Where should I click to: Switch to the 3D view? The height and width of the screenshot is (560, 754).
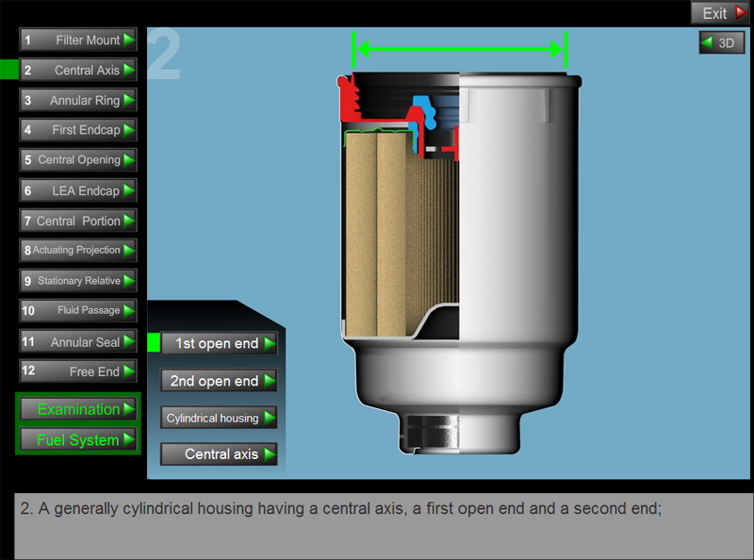pyautogui.click(x=722, y=42)
